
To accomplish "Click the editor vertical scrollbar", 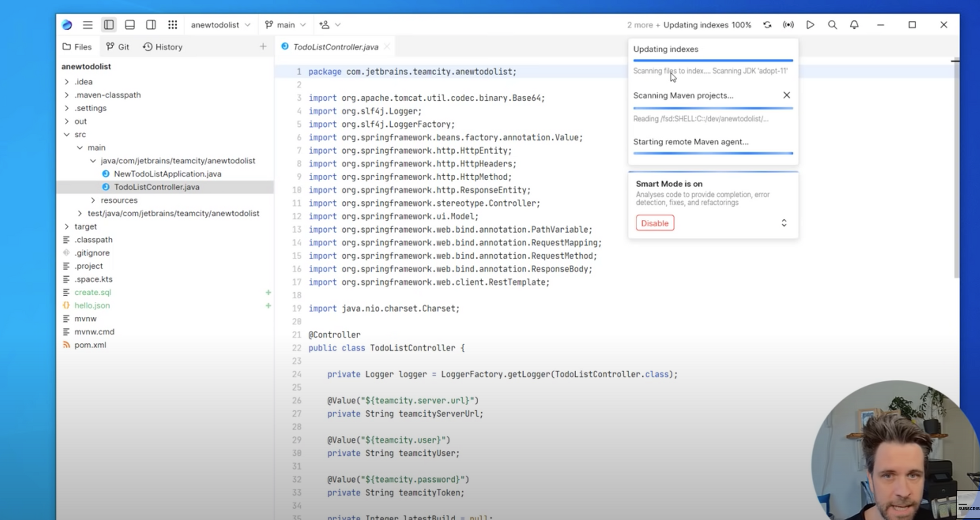I will [956, 169].
